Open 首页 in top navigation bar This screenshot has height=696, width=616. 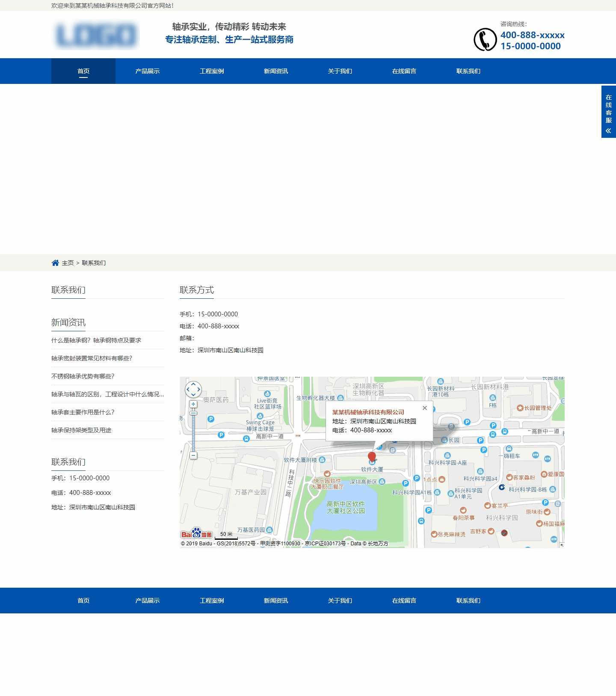click(x=83, y=71)
